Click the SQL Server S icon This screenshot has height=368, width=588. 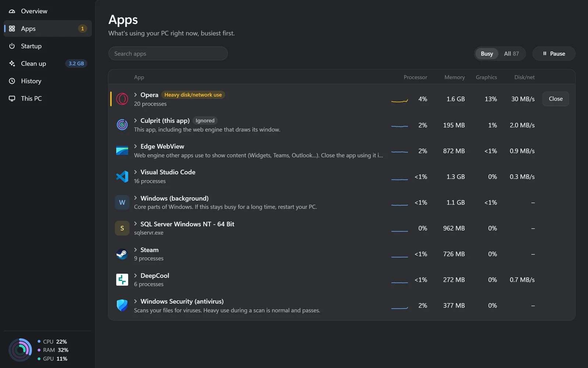pos(122,228)
